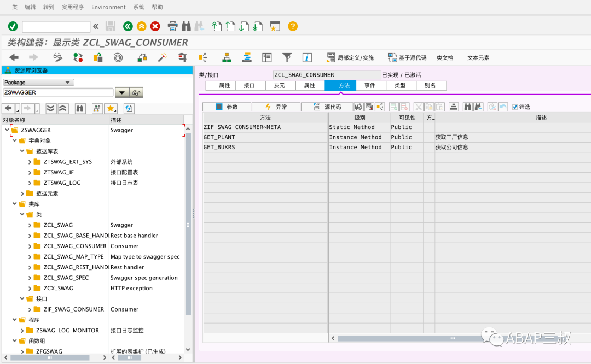This screenshot has height=364, width=591.
Task: Click the 文本元素 button
Action: 478,57
